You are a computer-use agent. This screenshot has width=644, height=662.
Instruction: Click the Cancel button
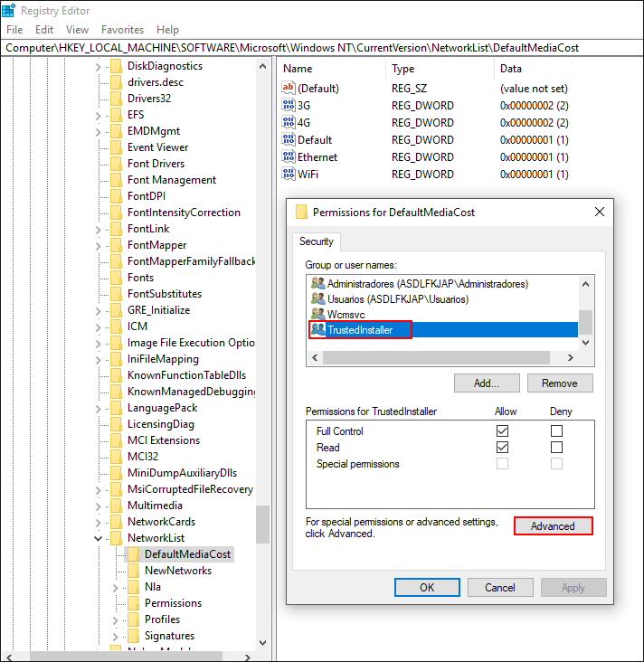pyautogui.click(x=500, y=587)
